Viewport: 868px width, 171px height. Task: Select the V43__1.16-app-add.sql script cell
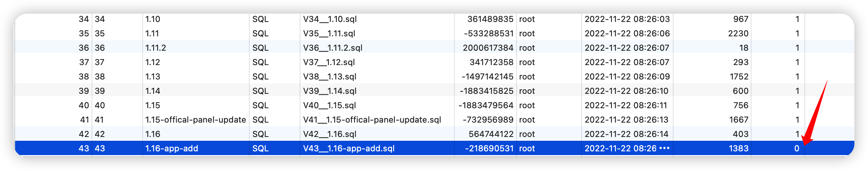point(348,148)
